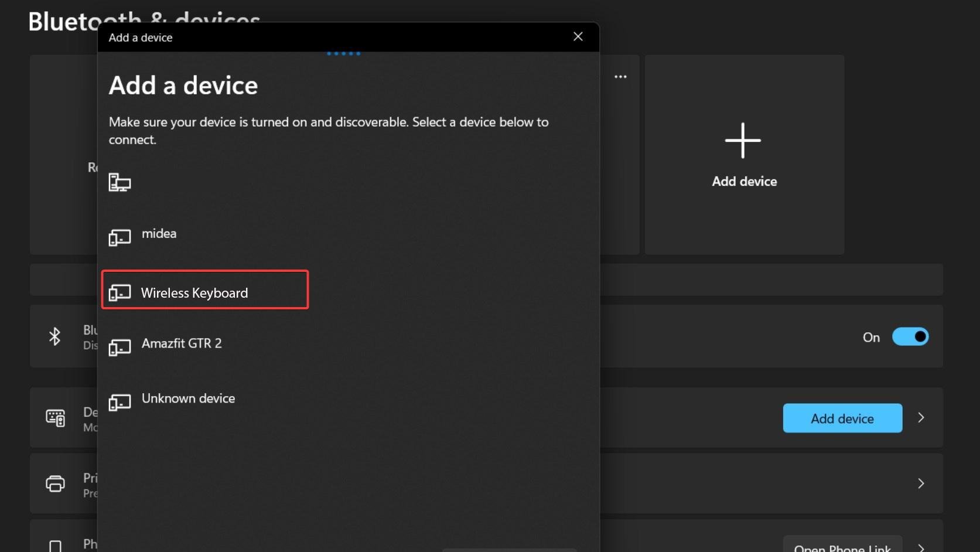Select the midea device
Screen dimensions: 980x552
[x=159, y=234]
